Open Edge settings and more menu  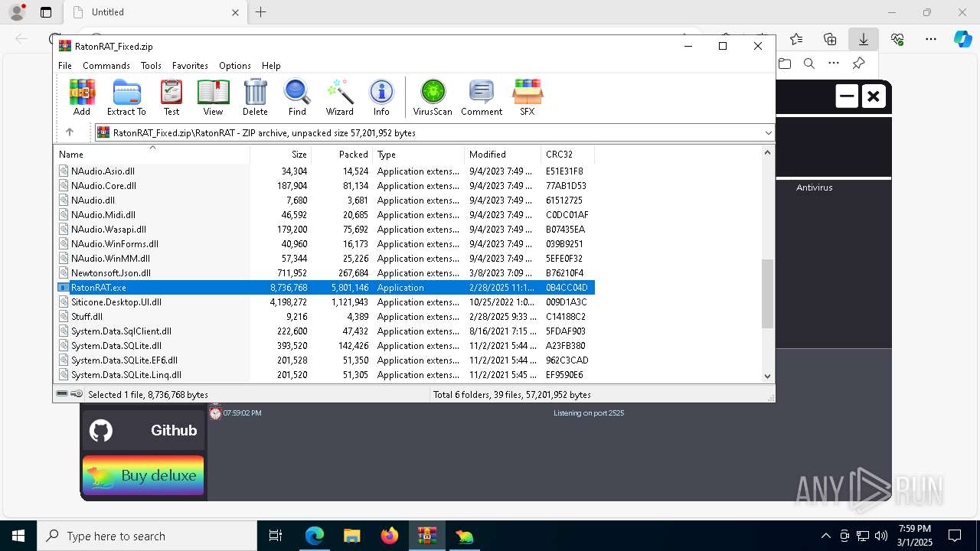931,39
